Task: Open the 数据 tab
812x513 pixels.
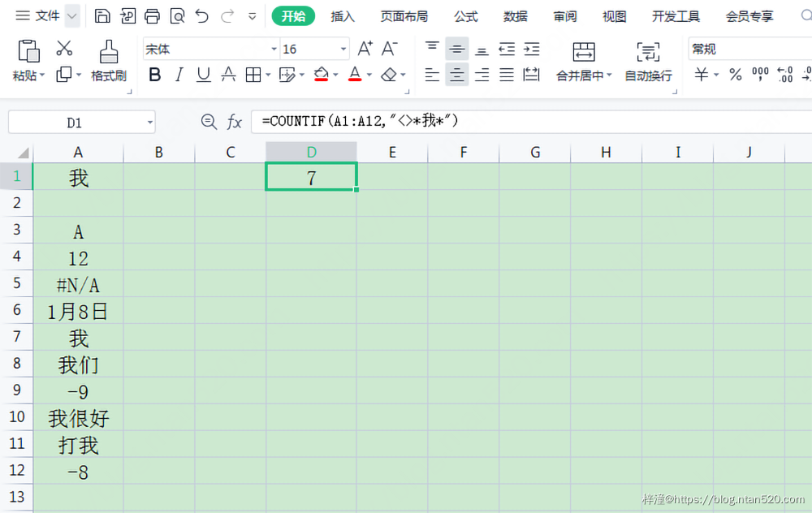Action: [x=516, y=16]
